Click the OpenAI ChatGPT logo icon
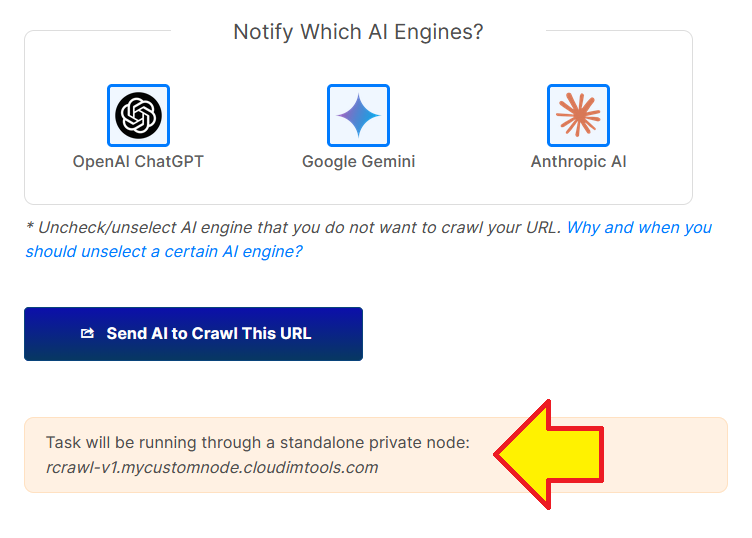 pos(138,115)
